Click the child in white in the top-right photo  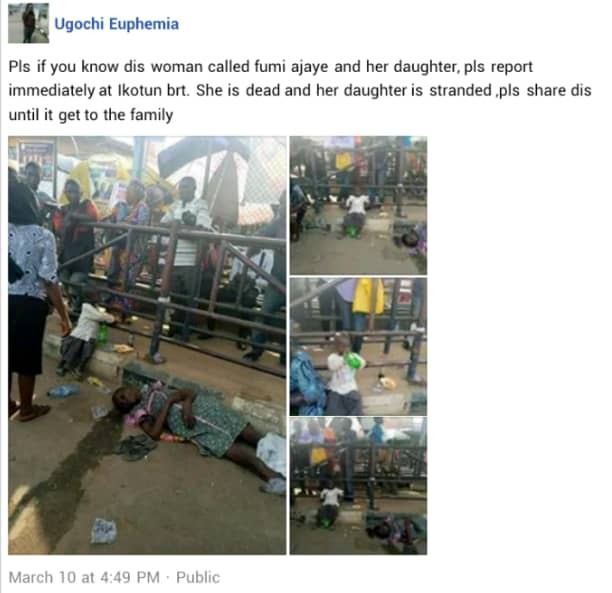[x=356, y=214]
